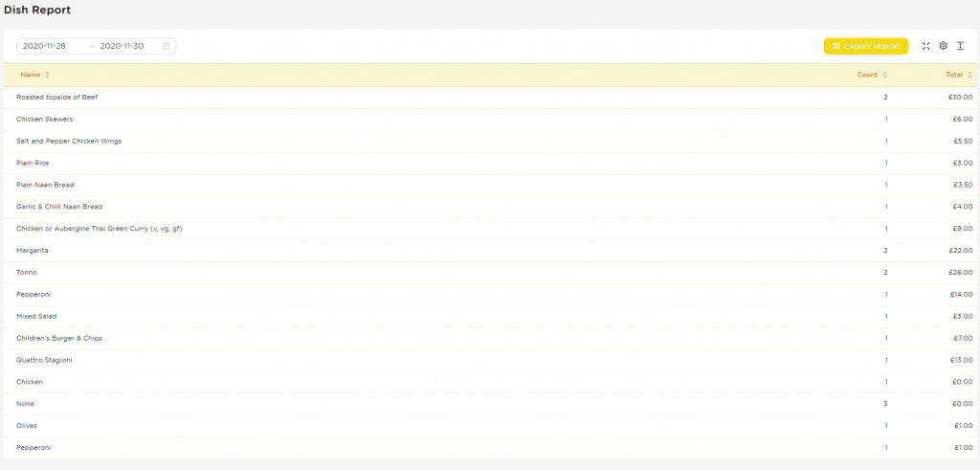Click the Export Report button

pos(865,46)
